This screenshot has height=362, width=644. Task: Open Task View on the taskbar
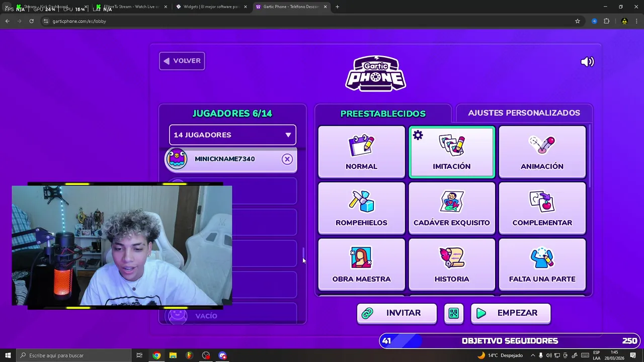pyautogui.click(x=139, y=355)
